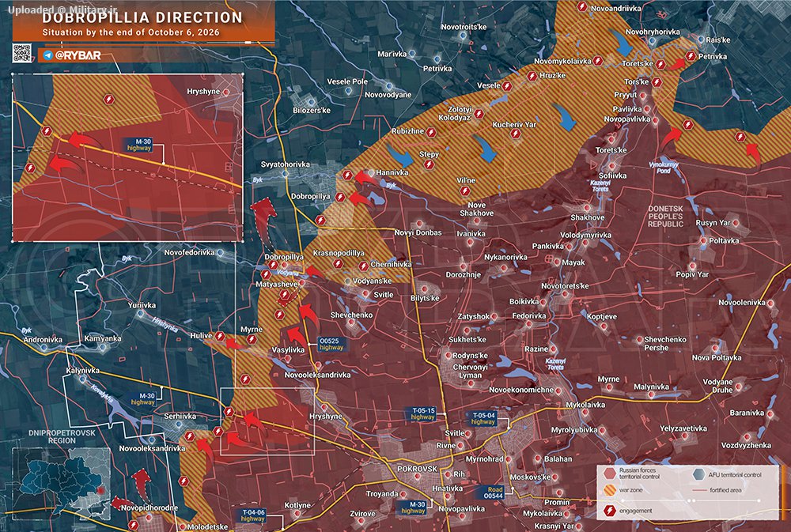Click the POKROVSK city label
This screenshot has height=532, width=791.
(417, 469)
